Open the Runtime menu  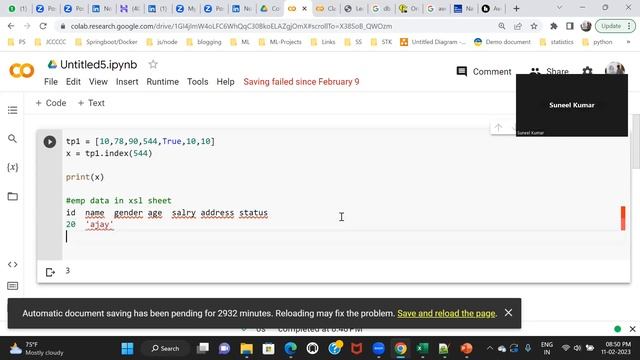click(x=162, y=82)
